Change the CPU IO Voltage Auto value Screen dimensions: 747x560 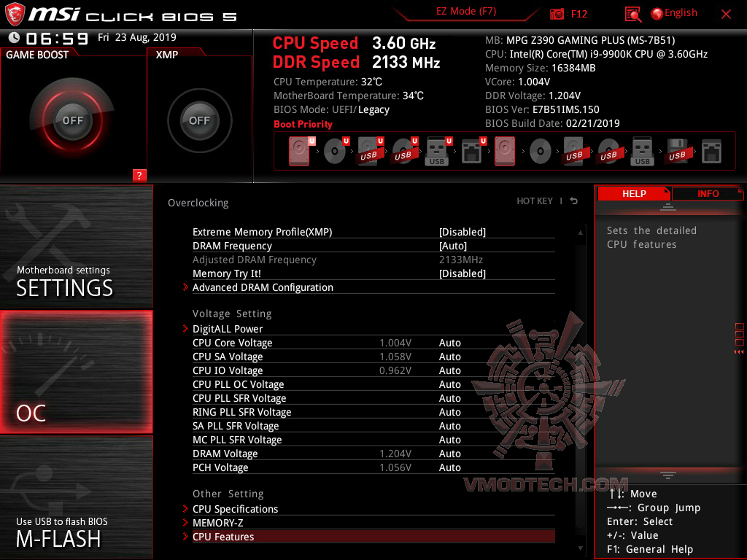click(449, 370)
